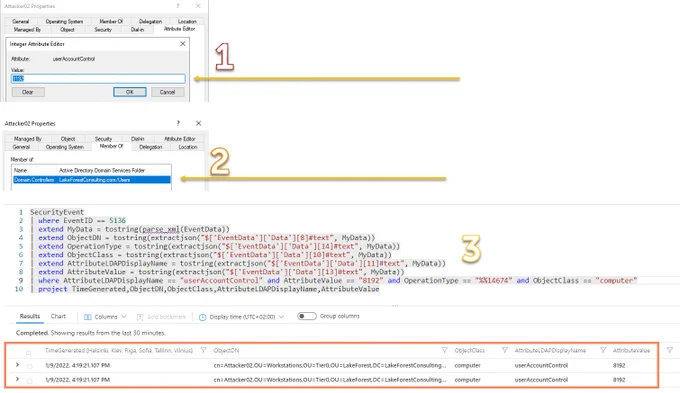Screen dimensions: 680x393
Task: Click the Add bookmark icon
Action: pyautogui.click(x=140, y=317)
